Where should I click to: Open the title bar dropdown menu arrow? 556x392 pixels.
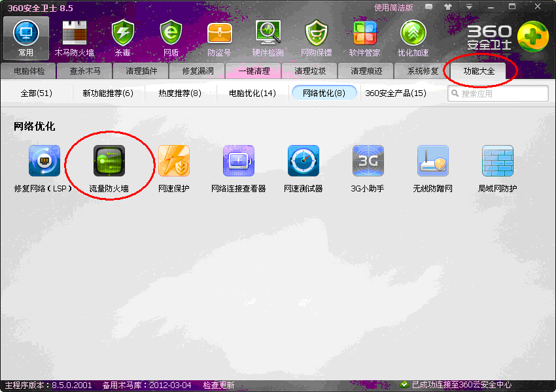click(x=469, y=7)
